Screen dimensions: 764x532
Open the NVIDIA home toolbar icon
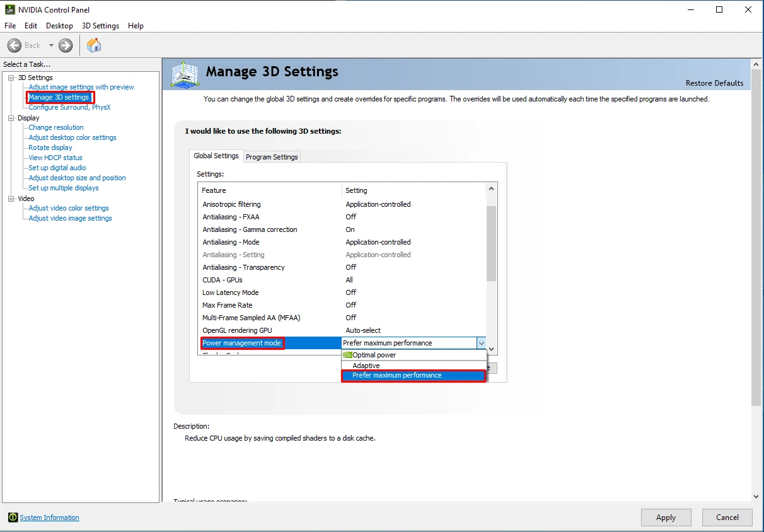click(95, 45)
